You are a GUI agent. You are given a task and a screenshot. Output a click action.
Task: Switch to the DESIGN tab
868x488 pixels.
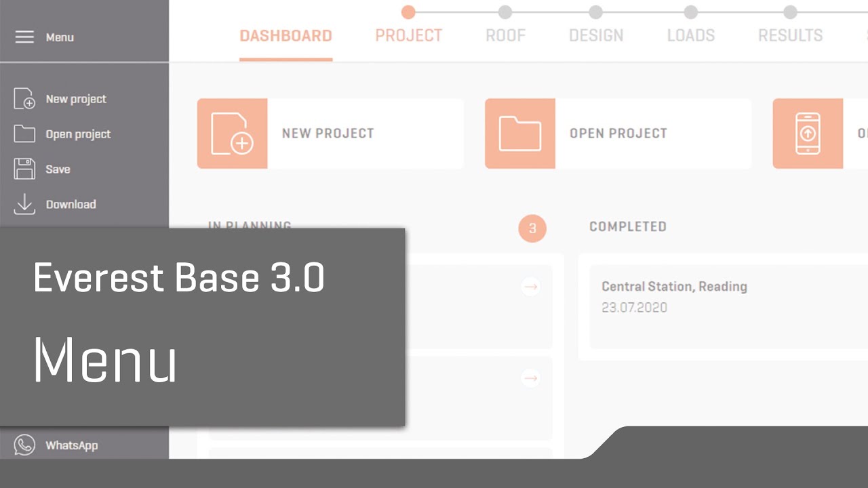(x=596, y=36)
